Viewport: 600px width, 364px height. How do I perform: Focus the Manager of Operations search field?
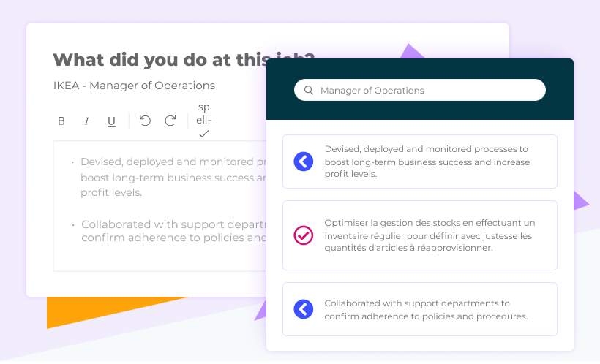pos(420,90)
